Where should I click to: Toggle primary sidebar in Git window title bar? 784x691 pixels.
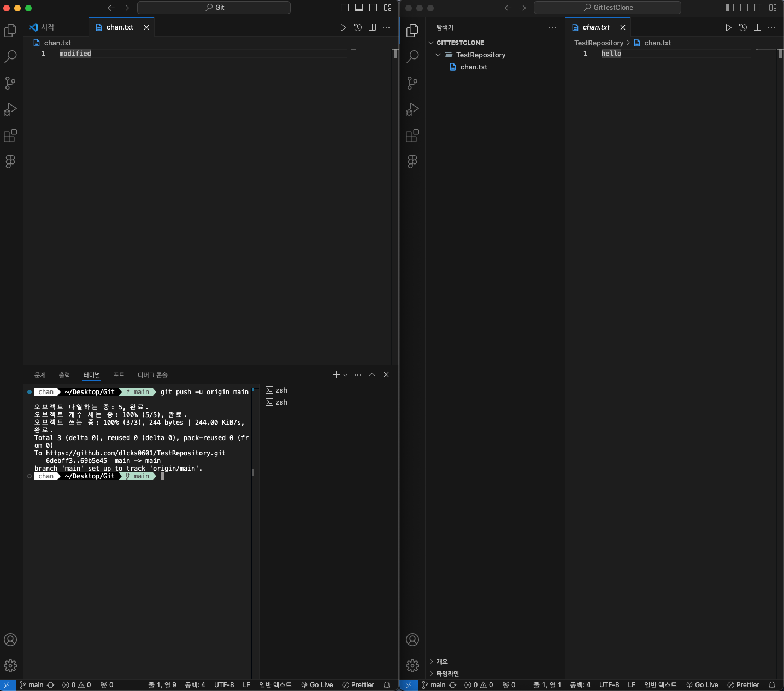coord(344,8)
